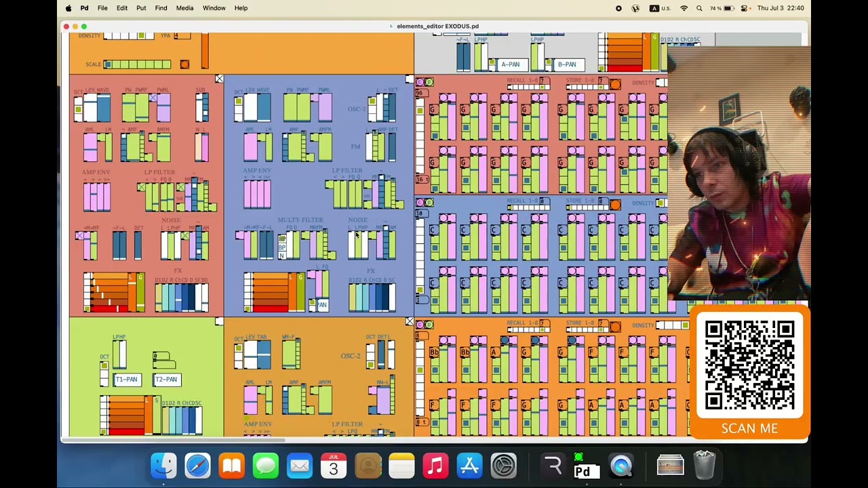Open Finder from the Dock

[x=164, y=466]
